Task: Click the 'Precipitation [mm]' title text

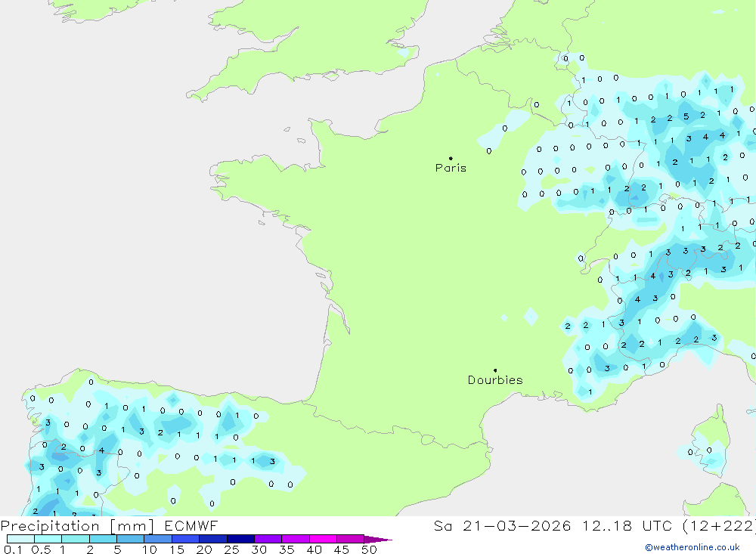Action: click(77, 526)
